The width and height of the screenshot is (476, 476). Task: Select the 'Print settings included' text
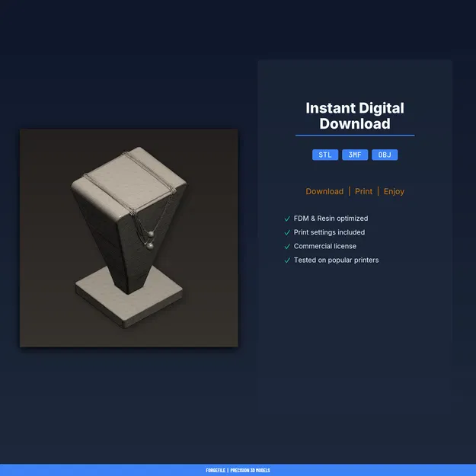click(329, 232)
